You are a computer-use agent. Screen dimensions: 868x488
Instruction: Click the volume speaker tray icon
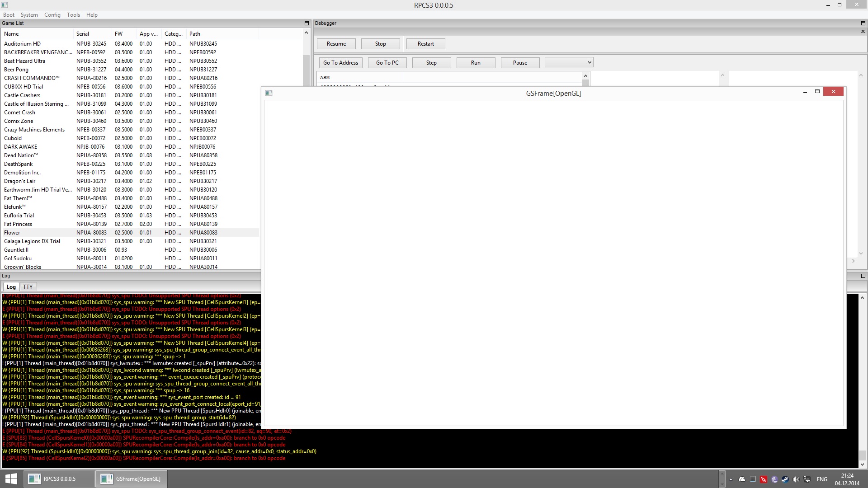pos(796,479)
